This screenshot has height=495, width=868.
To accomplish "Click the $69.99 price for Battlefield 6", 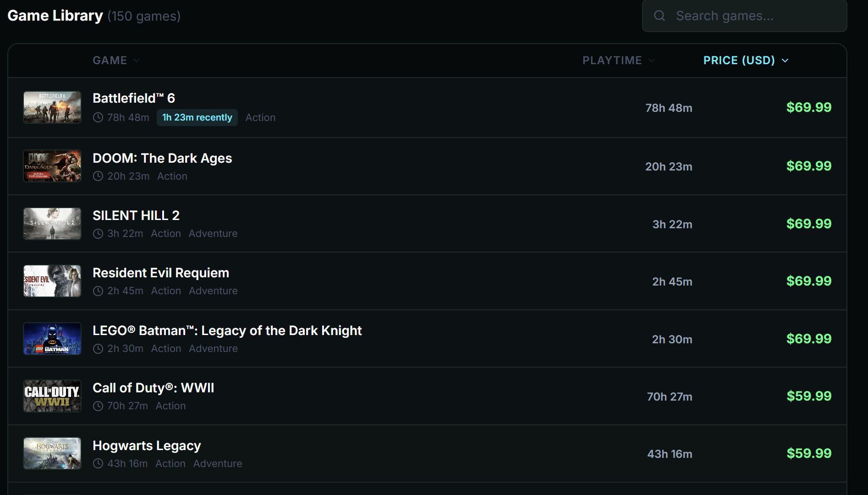I will point(809,107).
